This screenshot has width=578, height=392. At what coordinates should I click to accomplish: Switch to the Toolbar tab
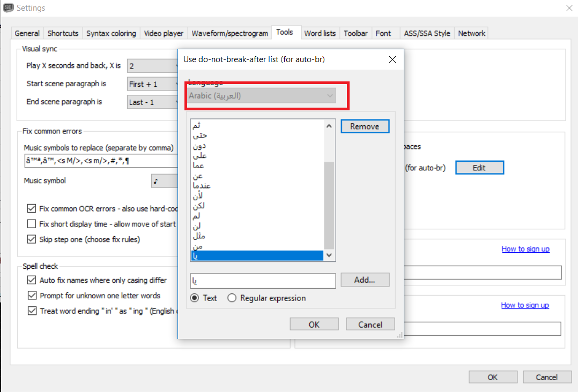tap(355, 33)
